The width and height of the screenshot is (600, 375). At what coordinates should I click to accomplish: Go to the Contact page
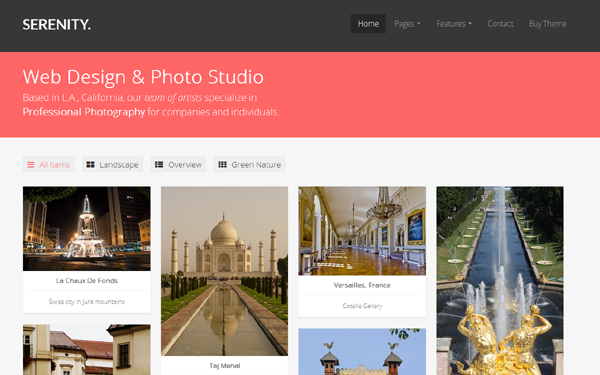point(500,24)
